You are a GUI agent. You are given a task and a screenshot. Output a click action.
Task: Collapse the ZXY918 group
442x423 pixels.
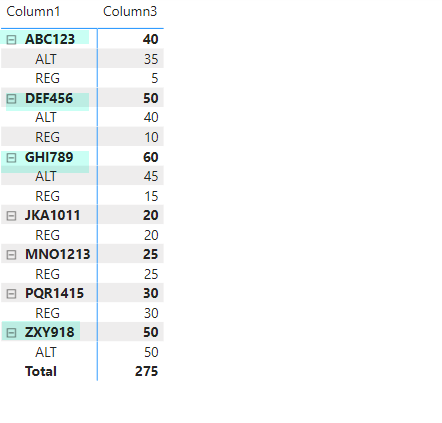tap(11, 333)
